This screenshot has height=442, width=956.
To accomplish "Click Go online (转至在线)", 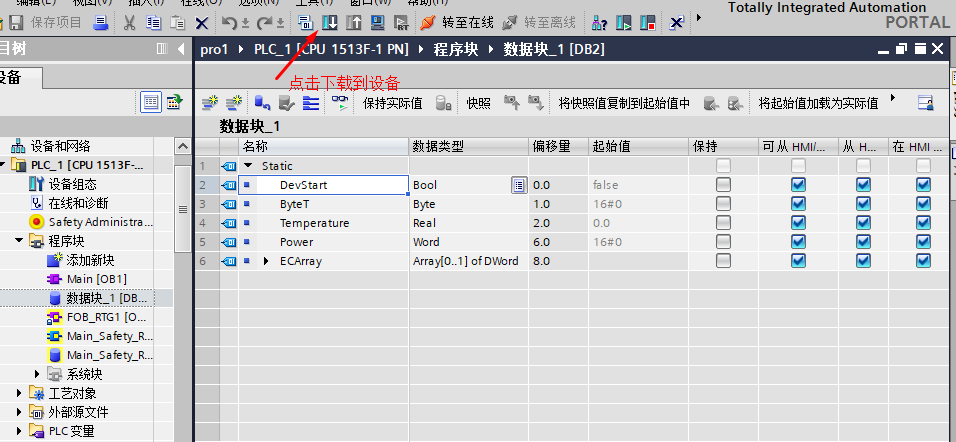I will (456, 22).
